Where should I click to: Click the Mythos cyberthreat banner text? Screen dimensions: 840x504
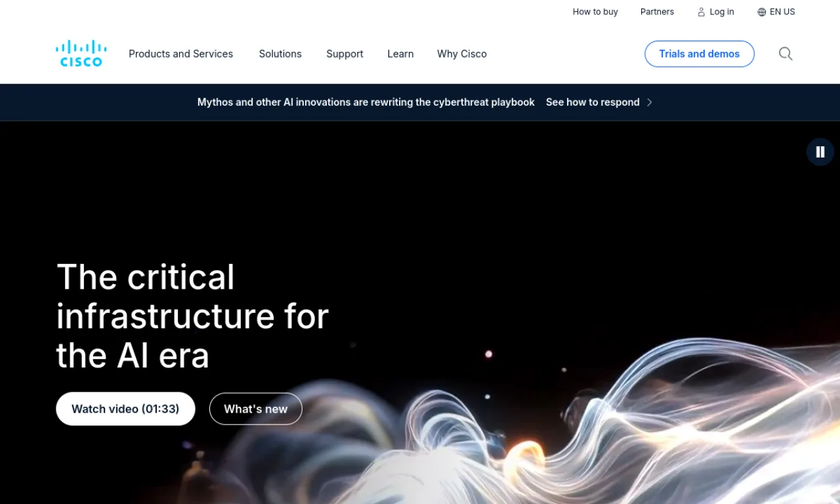point(366,102)
